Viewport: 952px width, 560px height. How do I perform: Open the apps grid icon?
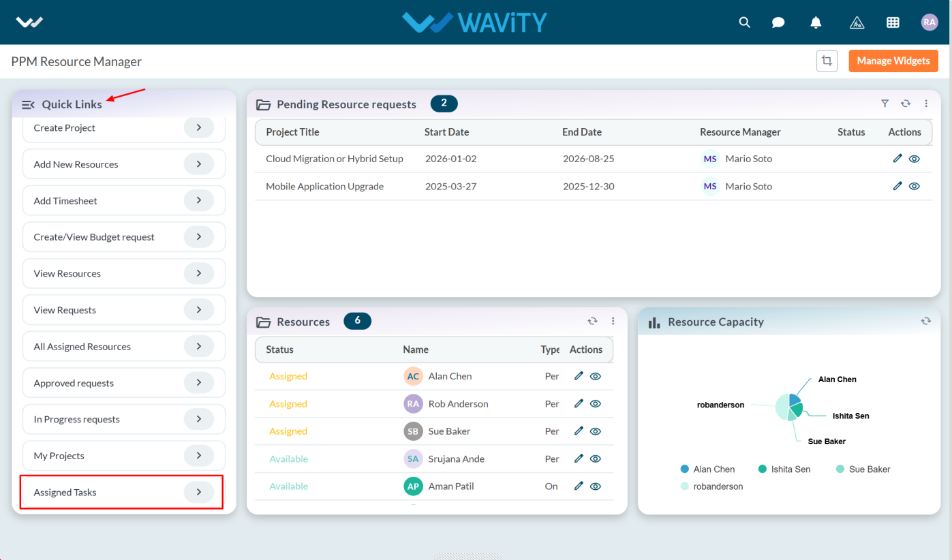coord(893,22)
